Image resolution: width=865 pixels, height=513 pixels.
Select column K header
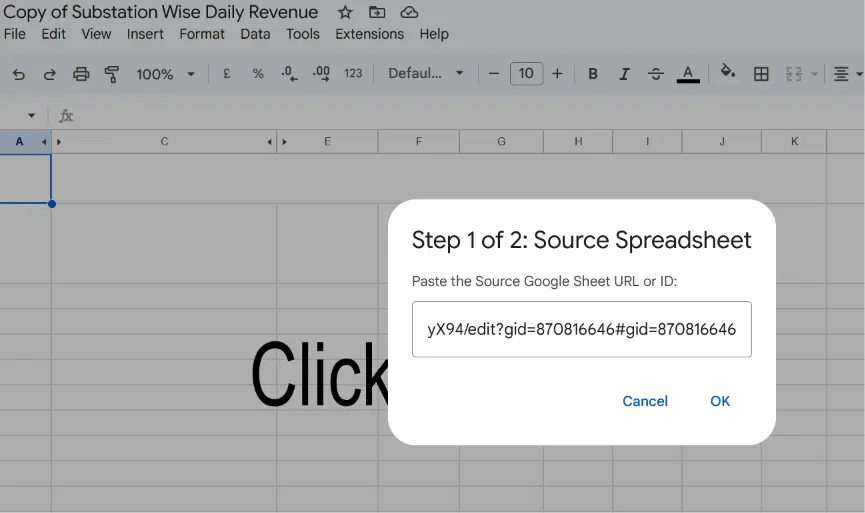794,142
